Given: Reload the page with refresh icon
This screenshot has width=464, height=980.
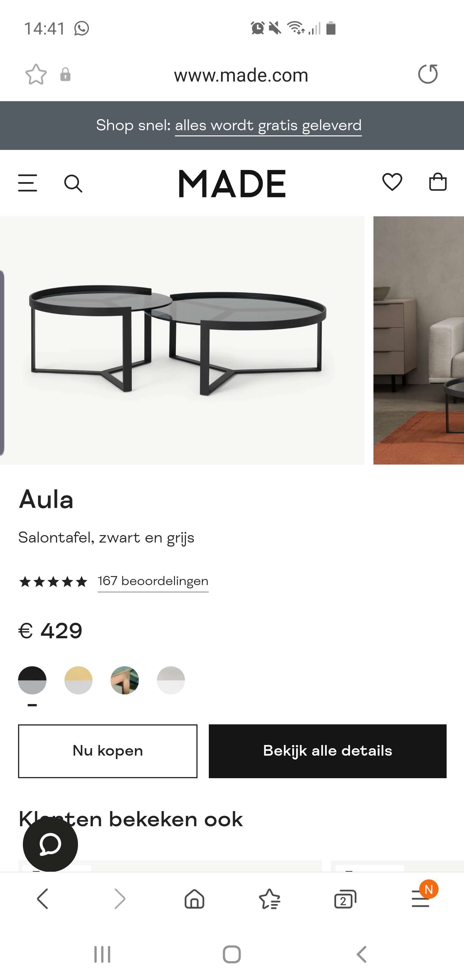Looking at the screenshot, I should [428, 74].
